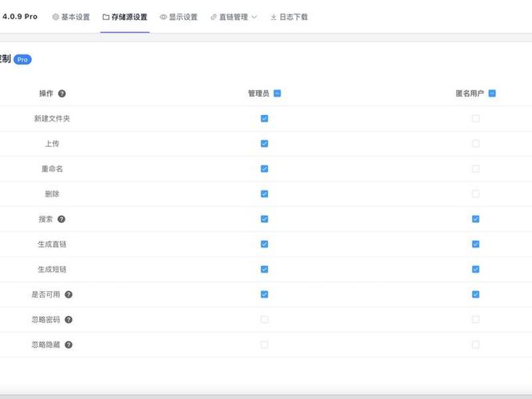Uncheck 新建文件夹 for 管理员
This screenshot has width=532, height=399.
[x=264, y=118]
